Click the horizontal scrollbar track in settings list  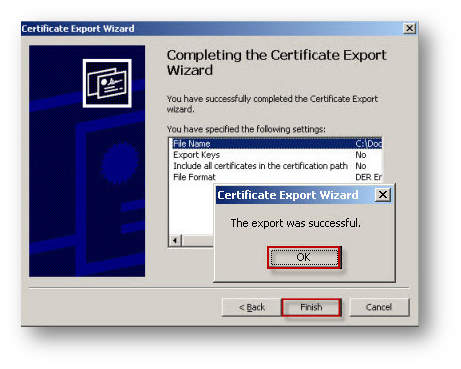point(197,240)
